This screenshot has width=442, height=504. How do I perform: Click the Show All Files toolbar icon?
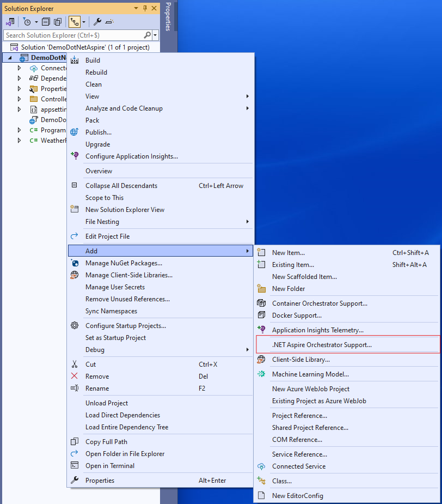[x=57, y=22]
